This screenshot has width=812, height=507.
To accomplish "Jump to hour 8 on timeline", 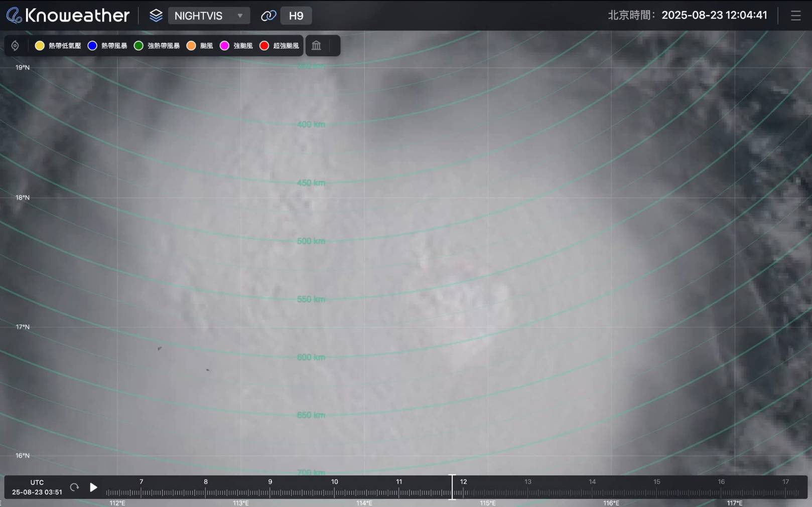I will (205, 481).
